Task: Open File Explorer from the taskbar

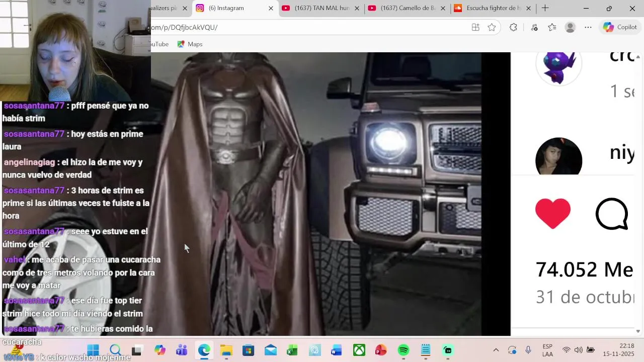Action: [x=226, y=350]
